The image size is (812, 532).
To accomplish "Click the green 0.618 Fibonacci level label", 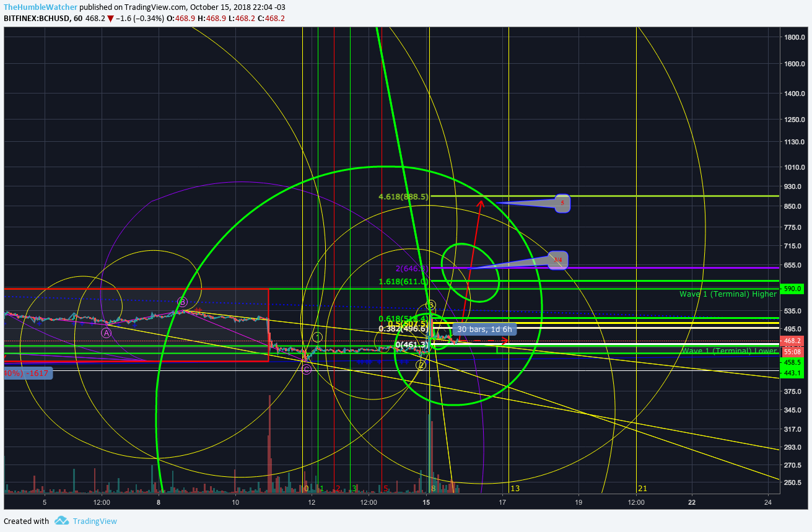I will [404, 318].
